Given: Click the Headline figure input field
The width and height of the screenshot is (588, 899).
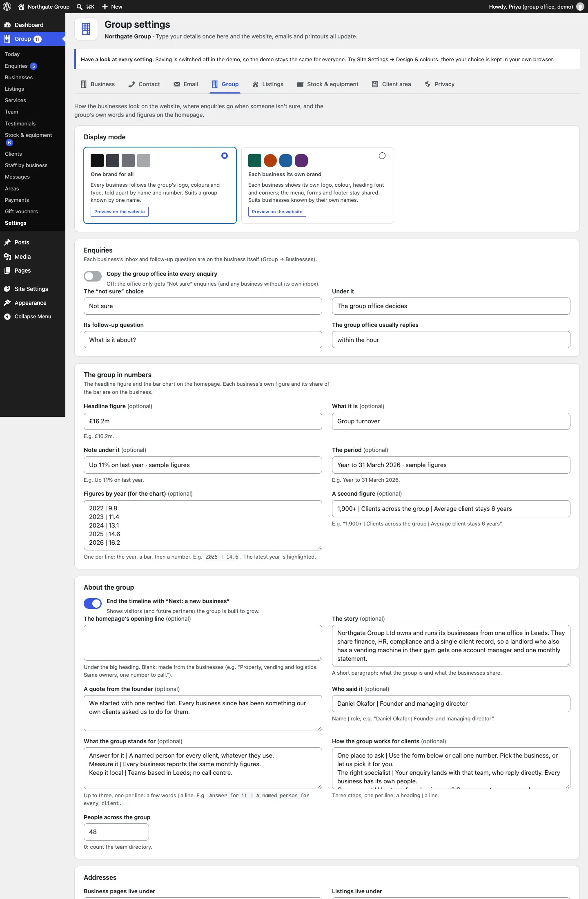Looking at the screenshot, I should (x=203, y=421).
